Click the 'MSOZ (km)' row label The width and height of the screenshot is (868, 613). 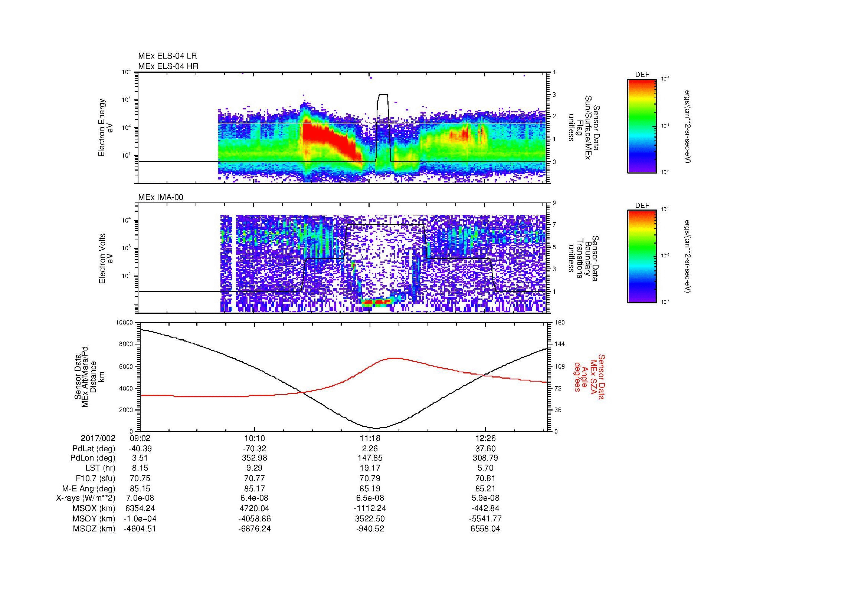(x=94, y=529)
